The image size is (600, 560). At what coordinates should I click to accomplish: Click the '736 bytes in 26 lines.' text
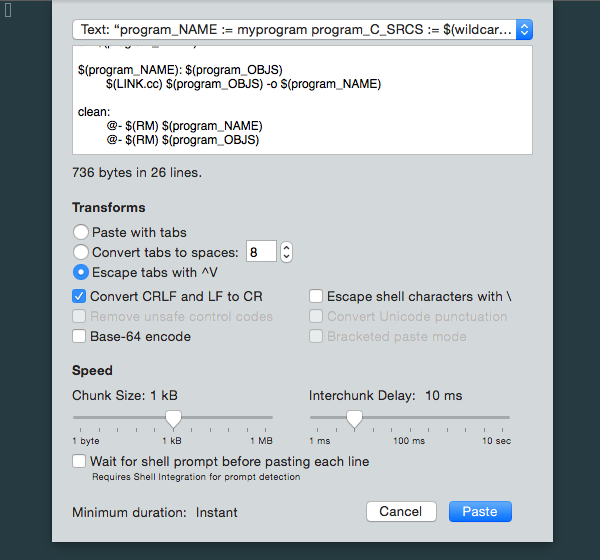click(137, 173)
